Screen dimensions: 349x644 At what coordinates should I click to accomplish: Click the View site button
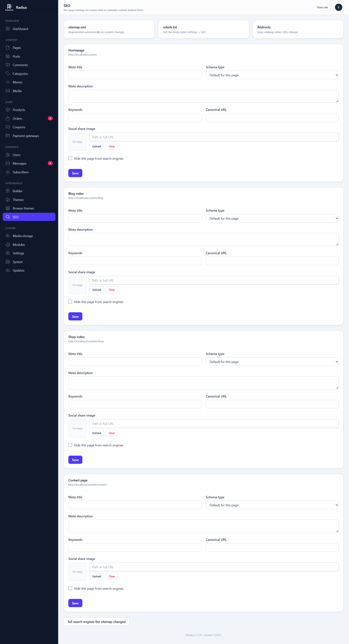pos(322,7)
